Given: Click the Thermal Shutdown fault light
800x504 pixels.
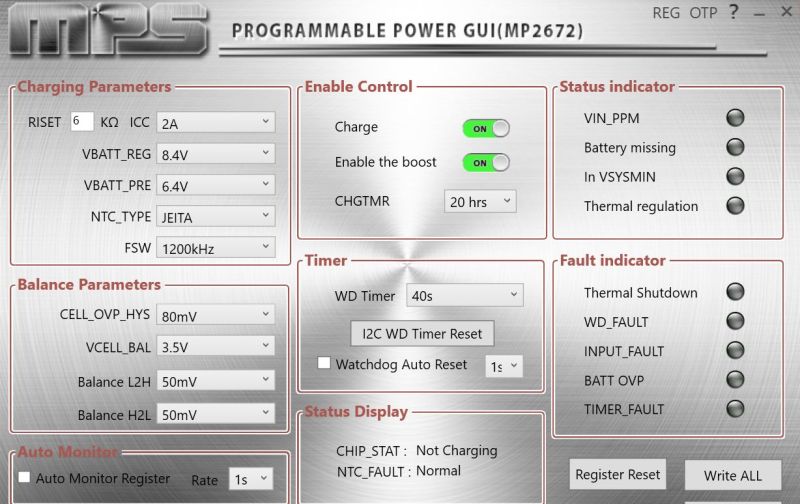Looking at the screenshot, I should pos(735,292).
